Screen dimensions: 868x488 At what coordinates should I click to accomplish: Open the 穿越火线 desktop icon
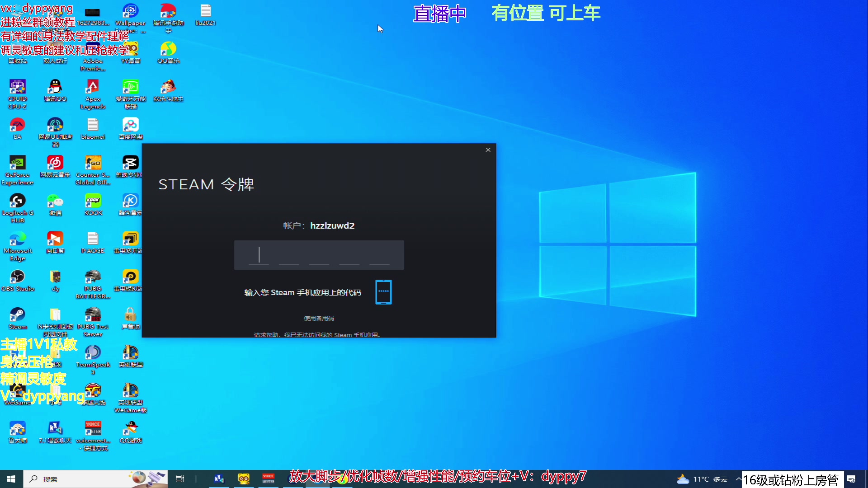tap(93, 394)
